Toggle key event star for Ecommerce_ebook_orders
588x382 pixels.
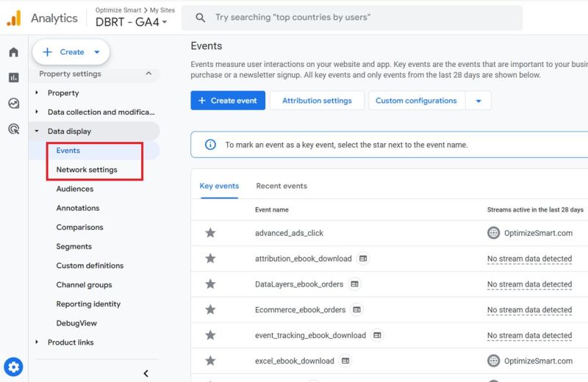point(210,310)
